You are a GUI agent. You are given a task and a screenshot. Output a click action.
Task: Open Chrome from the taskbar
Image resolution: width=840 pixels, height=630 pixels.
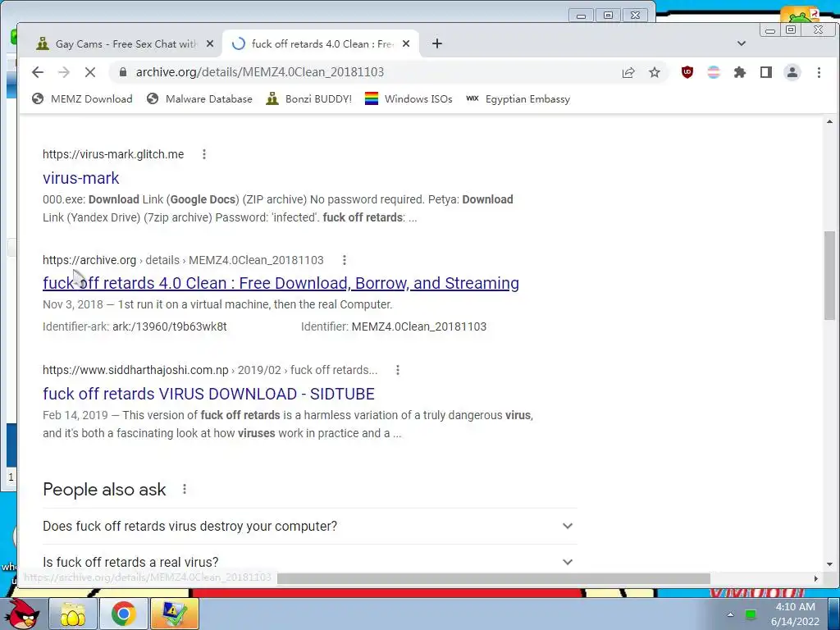pos(124,614)
